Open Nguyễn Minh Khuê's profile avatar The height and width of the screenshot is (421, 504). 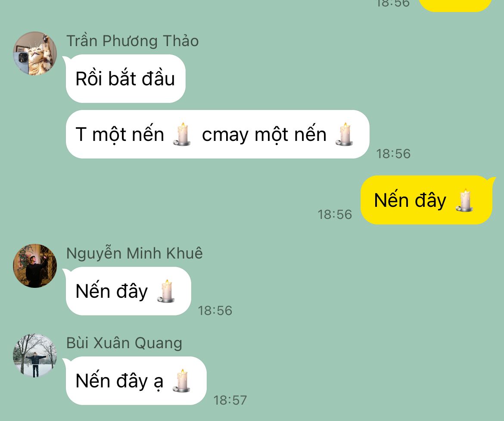[x=35, y=266]
